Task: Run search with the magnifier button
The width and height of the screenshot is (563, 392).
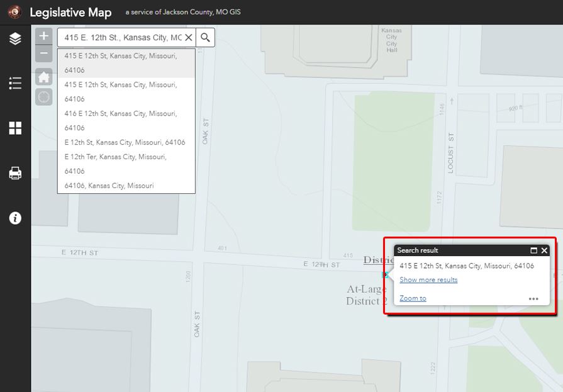Action: [x=205, y=38]
